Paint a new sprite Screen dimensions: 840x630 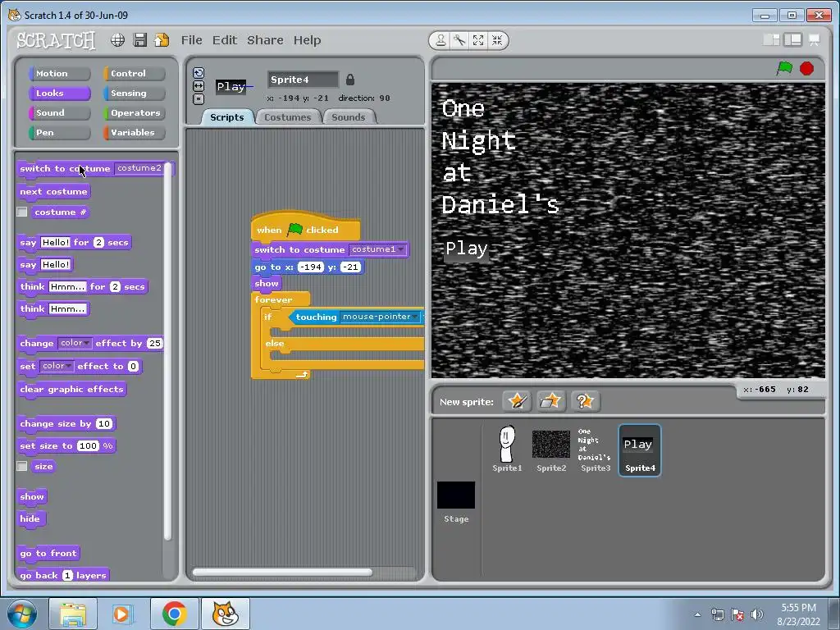pos(517,401)
